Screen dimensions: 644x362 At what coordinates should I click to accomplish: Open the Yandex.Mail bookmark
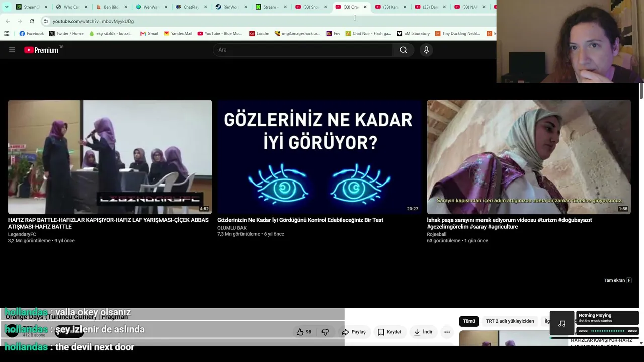coord(178,34)
